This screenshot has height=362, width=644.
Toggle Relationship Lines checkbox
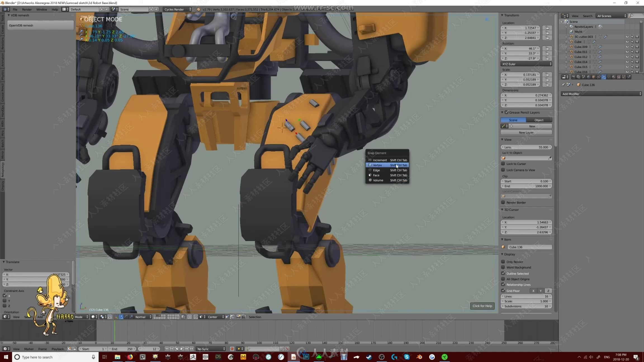coord(503,285)
